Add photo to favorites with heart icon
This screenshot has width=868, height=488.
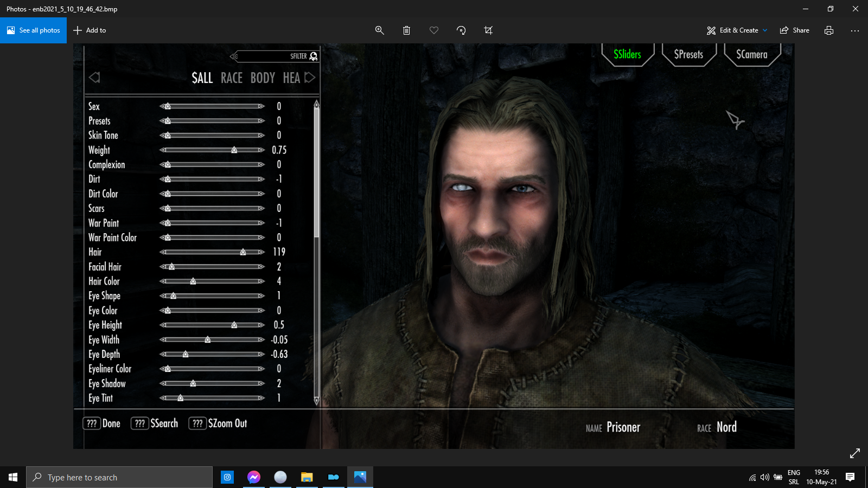(434, 30)
